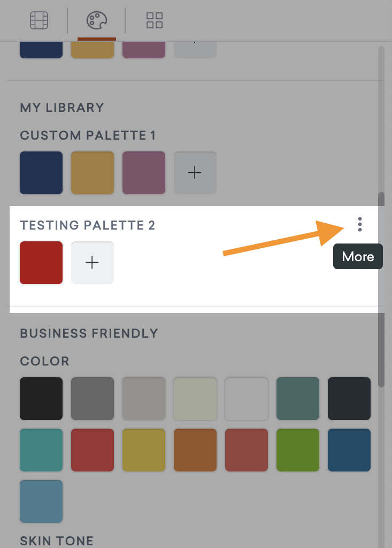The width and height of the screenshot is (392, 548).
Task: Open More options for Testing Palette 2
Action: pos(360,224)
